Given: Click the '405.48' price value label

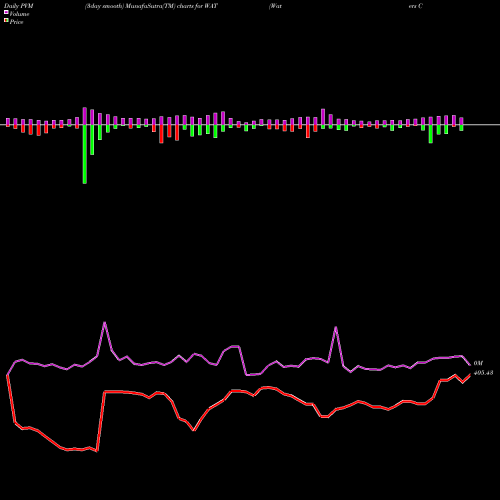Looking at the screenshot, I should 483,373.
